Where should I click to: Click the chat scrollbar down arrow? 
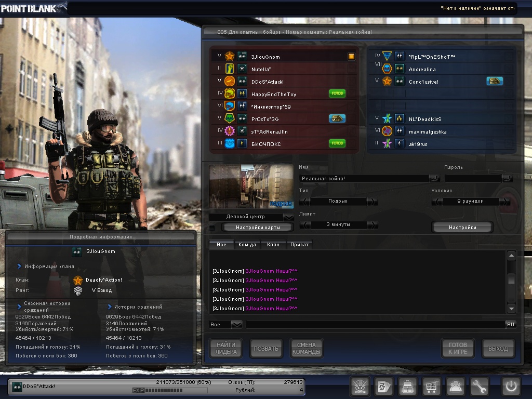click(511, 308)
